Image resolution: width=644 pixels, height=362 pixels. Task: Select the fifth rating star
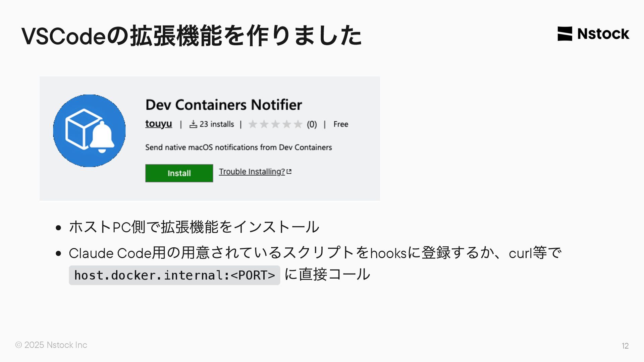[x=298, y=124]
